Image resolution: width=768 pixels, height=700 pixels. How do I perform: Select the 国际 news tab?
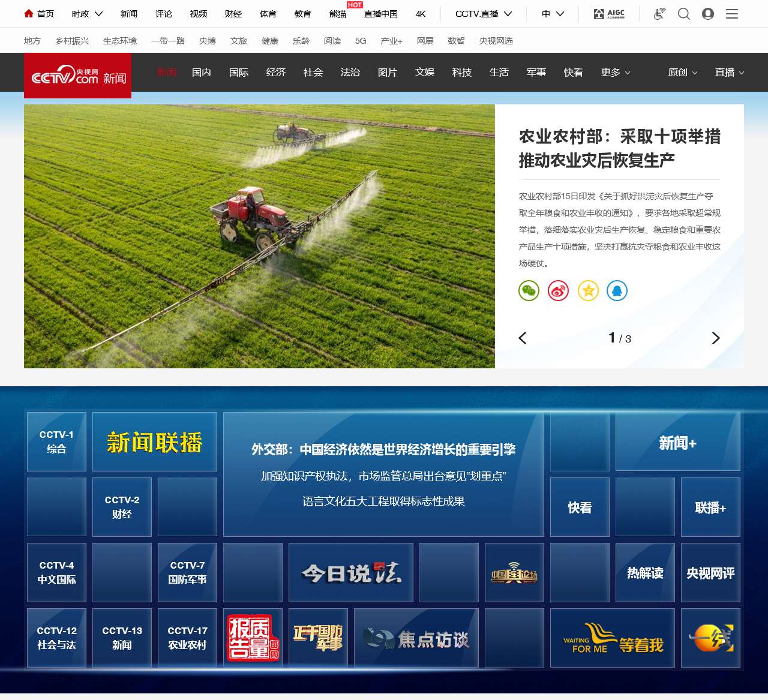[239, 73]
